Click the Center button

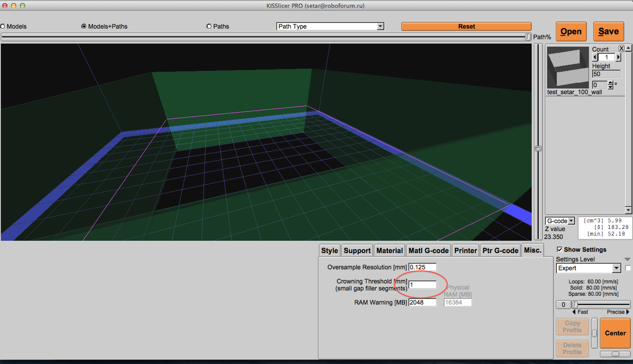(x=615, y=333)
